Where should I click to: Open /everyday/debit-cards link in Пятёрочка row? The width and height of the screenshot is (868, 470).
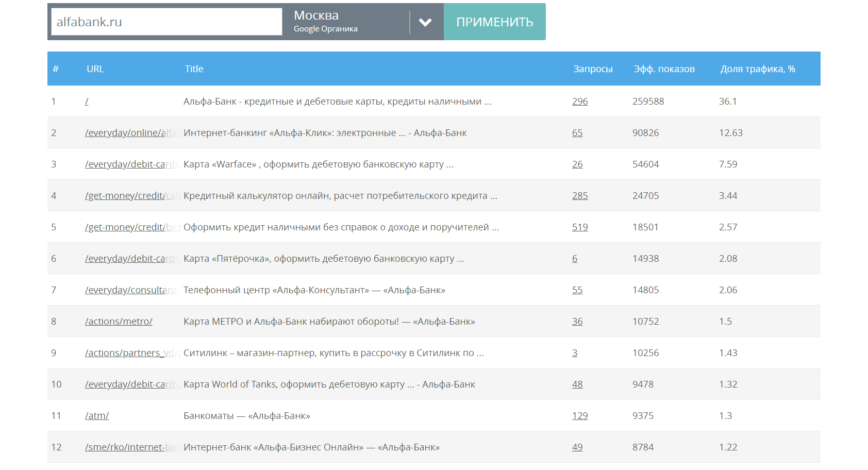[132, 259]
